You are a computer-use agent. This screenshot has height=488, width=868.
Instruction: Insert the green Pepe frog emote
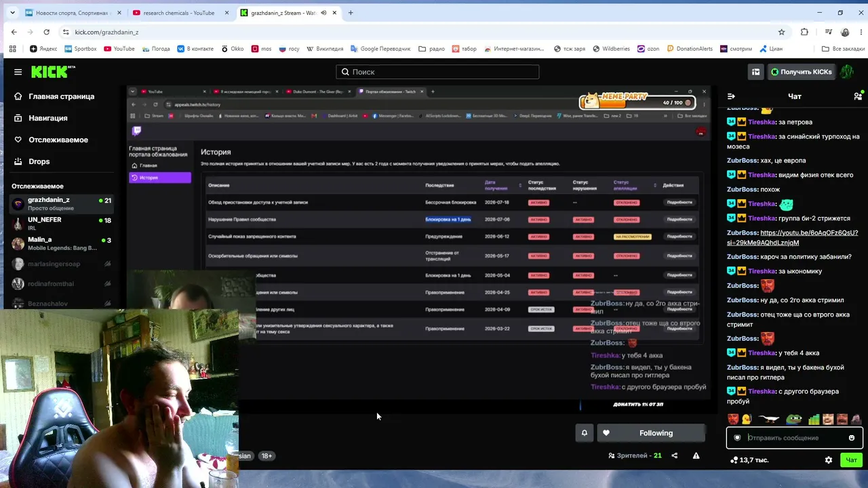click(794, 420)
